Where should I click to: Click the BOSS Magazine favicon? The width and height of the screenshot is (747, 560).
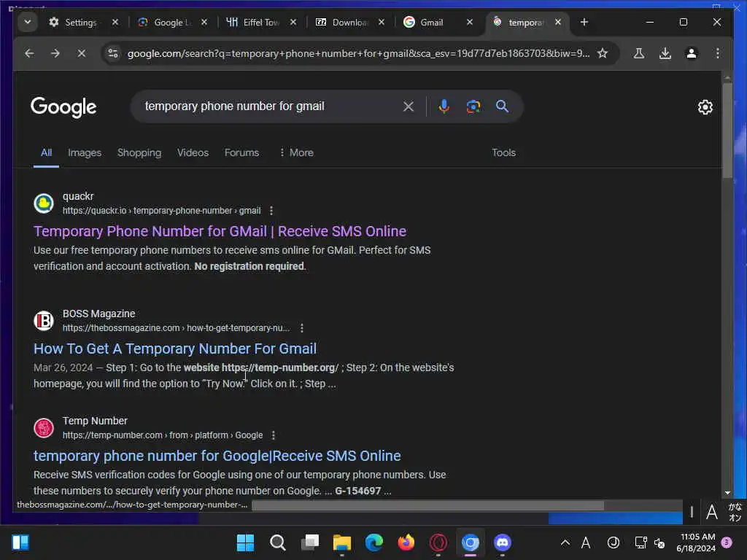click(44, 321)
